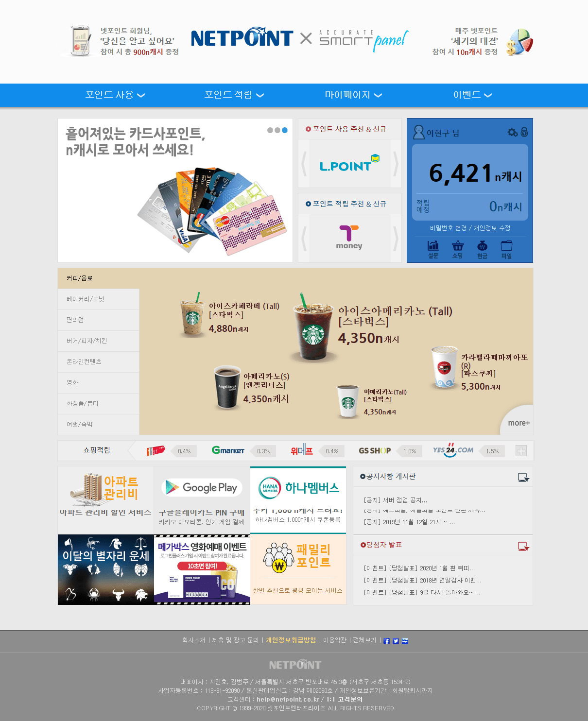Select the second carousel dot
This screenshot has height=721, width=588.
pyautogui.click(x=277, y=130)
